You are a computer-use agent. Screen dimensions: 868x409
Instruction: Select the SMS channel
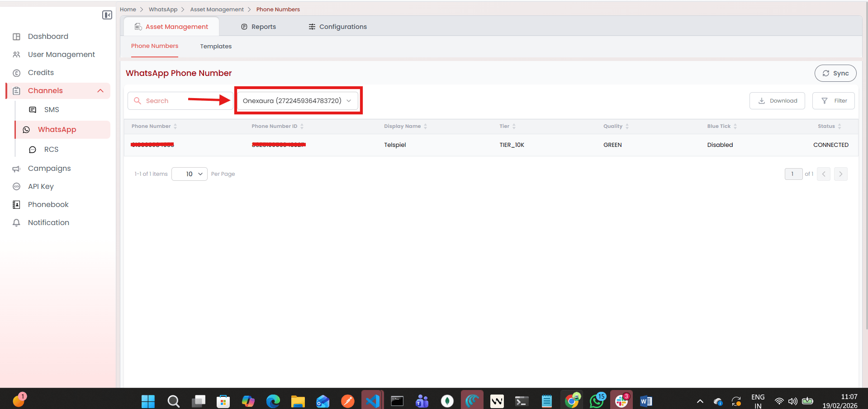pyautogui.click(x=52, y=110)
